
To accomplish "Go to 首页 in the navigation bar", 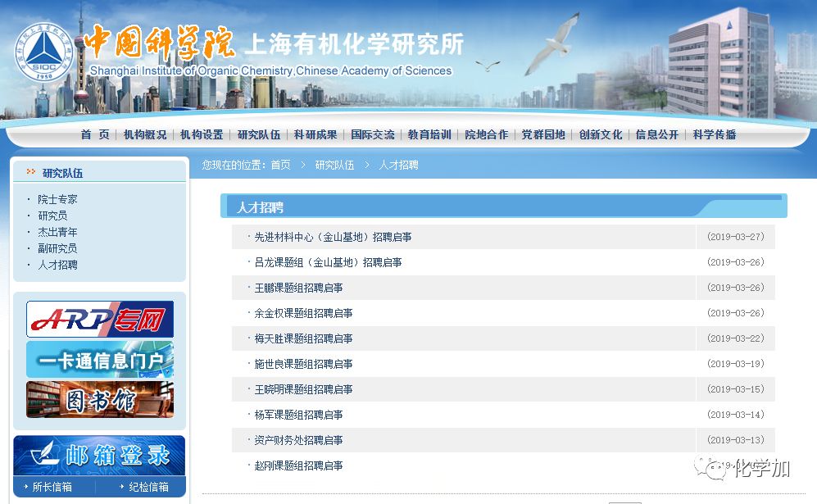I will [x=94, y=134].
